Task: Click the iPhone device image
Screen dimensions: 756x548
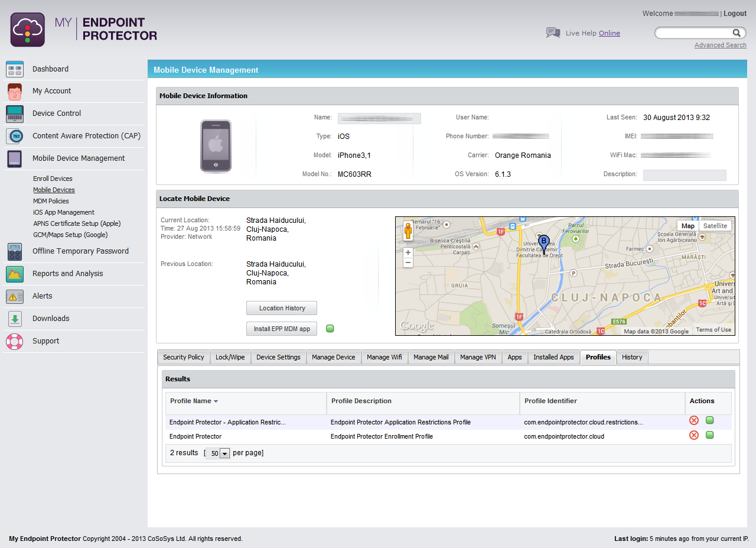Action: pos(216,146)
